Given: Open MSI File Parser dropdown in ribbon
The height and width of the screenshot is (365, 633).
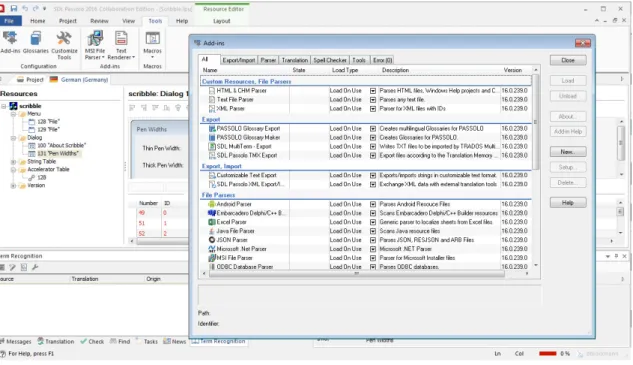Looking at the screenshot, I should tap(95, 54).
